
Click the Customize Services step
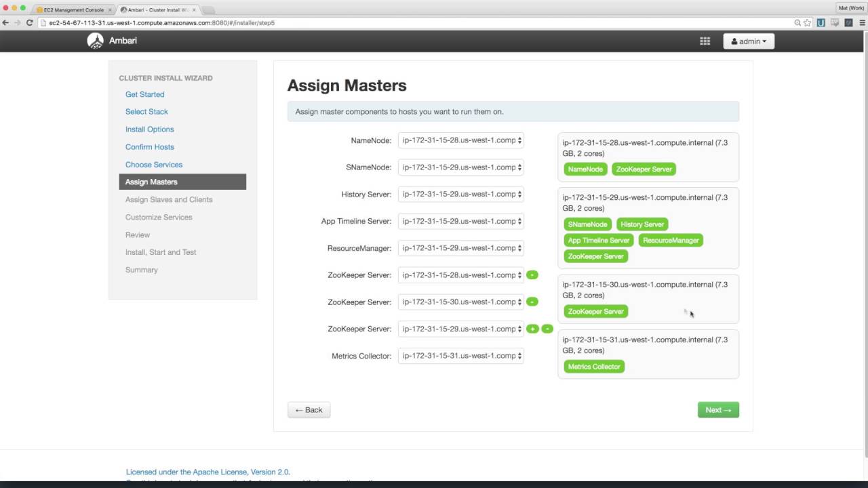[x=159, y=218]
